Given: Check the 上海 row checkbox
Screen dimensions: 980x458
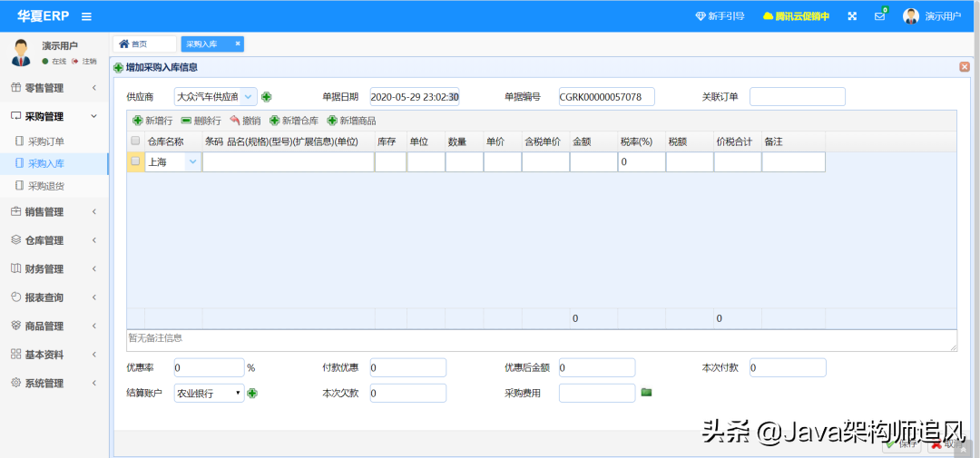Looking at the screenshot, I should [x=135, y=161].
